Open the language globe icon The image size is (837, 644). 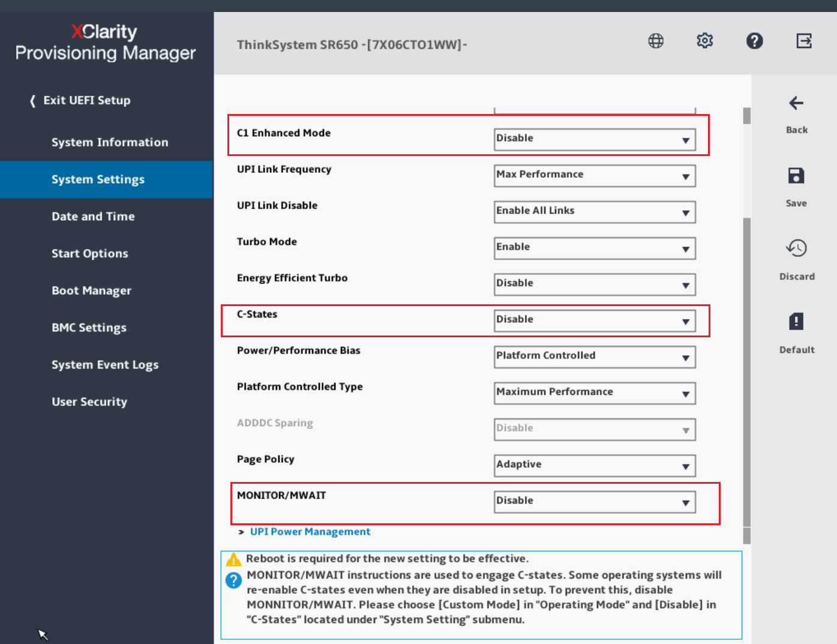[656, 41]
